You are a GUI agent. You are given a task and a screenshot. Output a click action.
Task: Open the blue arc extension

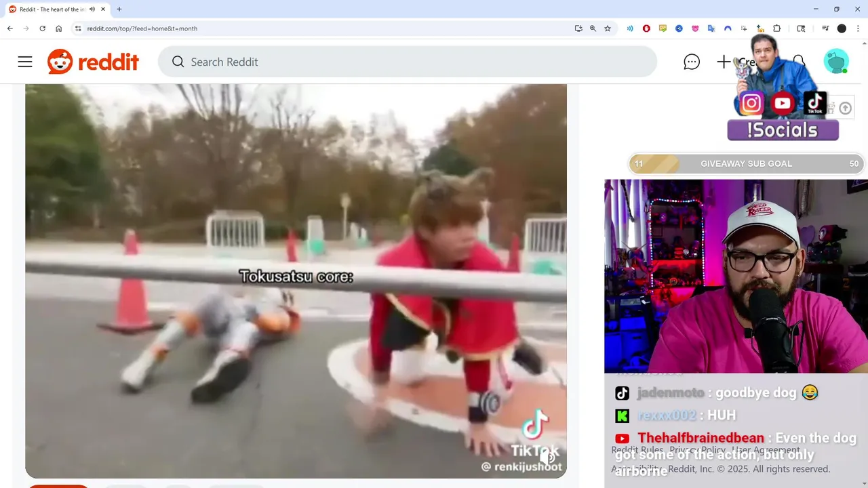[x=728, y=28]
